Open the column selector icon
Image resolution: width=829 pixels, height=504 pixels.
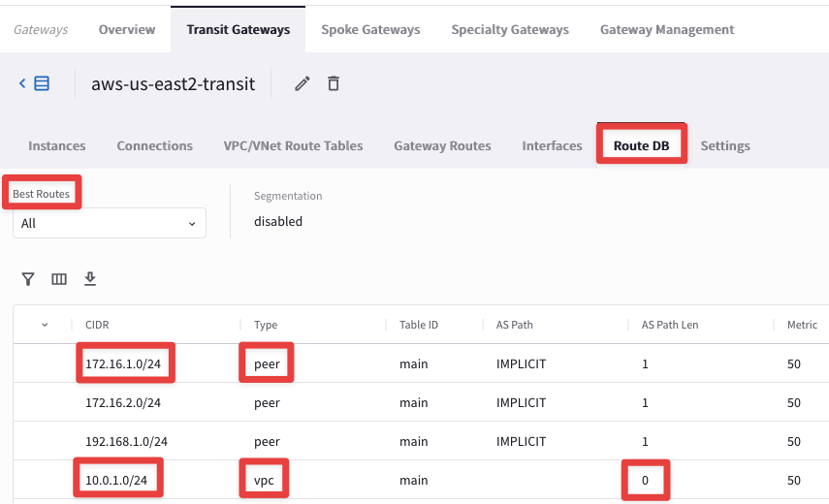click(x=59, y=279)
